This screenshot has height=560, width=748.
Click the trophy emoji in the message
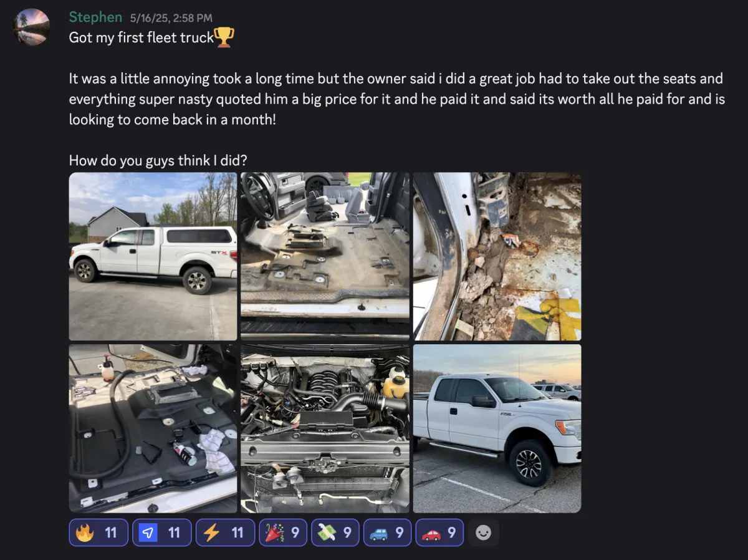click(224, 37)
